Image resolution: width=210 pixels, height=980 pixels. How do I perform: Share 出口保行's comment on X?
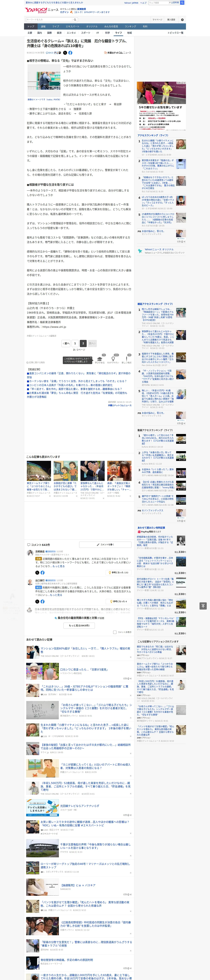37,601
